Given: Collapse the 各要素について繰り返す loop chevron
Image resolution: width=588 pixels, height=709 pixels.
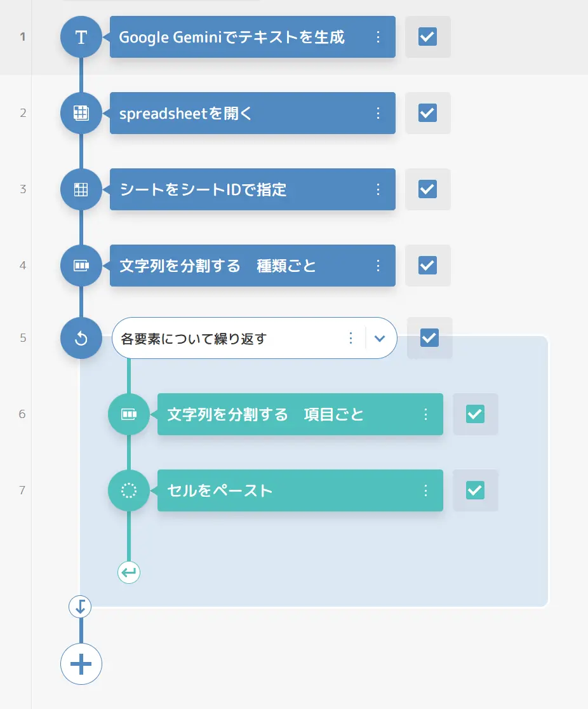Looking at the screenshot, I should click(380, 338).
